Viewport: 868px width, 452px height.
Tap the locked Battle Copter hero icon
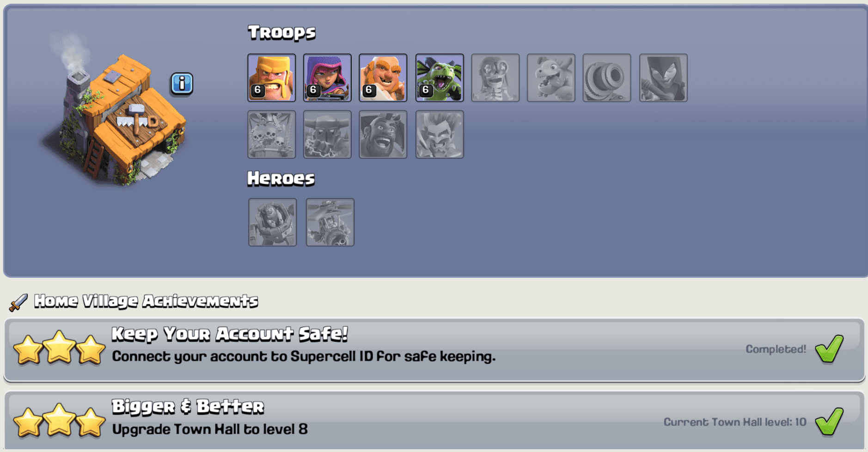[330, 222]
